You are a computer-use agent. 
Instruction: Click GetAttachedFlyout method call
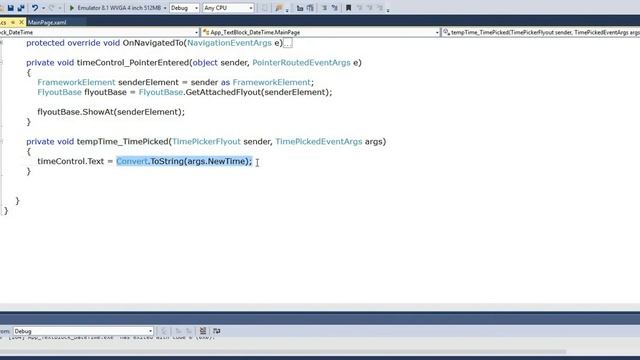223,92
